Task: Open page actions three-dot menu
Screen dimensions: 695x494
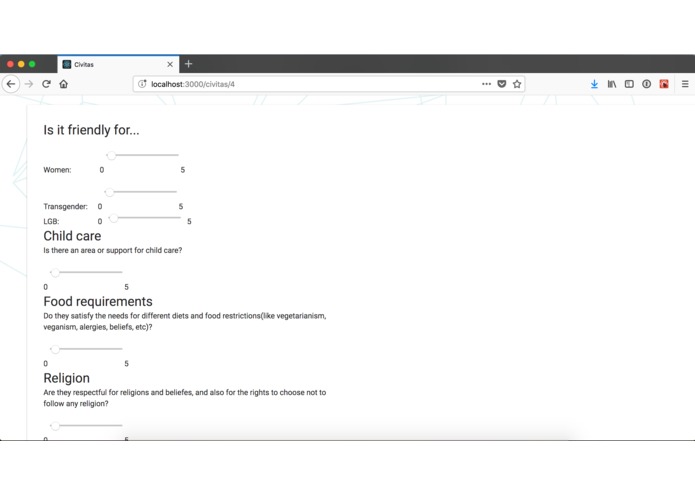Action: pos(486,84)
